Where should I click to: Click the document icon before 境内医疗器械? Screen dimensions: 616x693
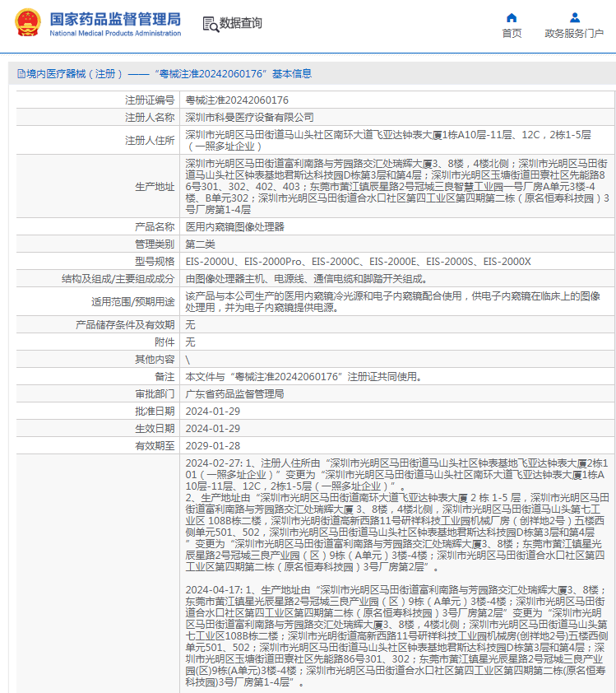pyautogui.click(x=21, y=74)
